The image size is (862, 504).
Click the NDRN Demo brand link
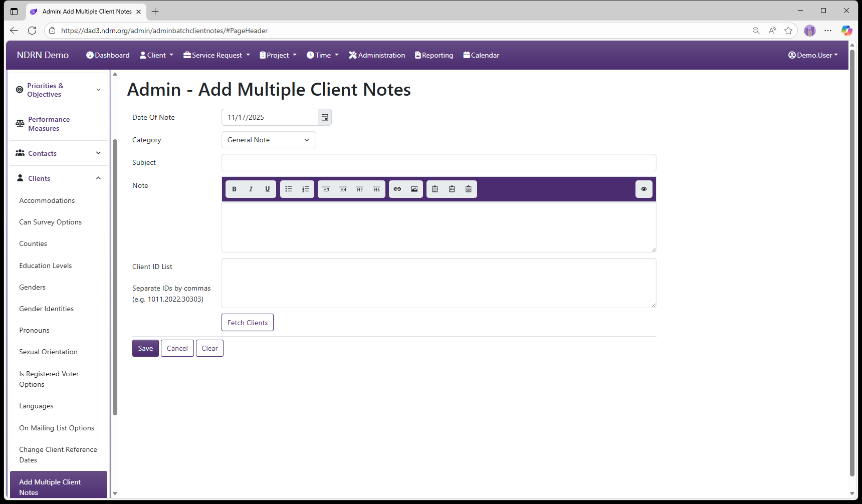(43, 55)
